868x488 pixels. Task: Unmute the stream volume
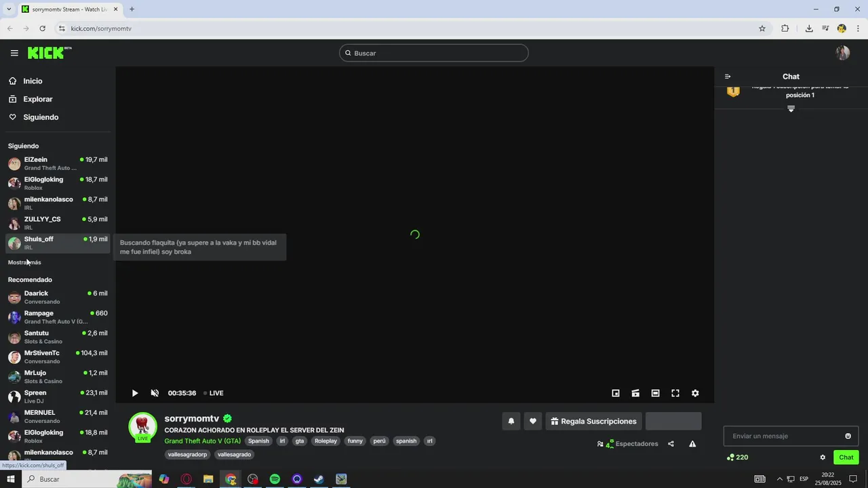[155, 393]
